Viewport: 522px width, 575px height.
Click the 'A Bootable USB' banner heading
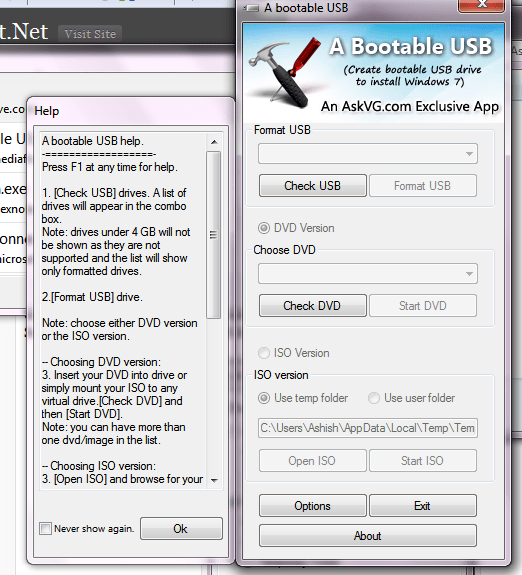(410, 47)
